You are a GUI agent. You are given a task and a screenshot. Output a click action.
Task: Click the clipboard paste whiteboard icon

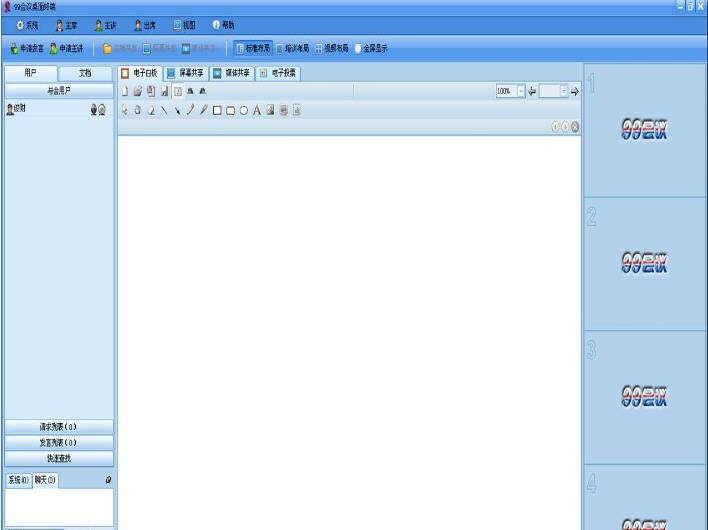[151, 91]
